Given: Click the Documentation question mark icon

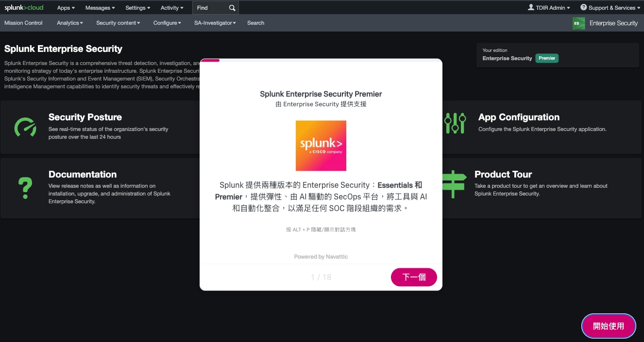Looking at the screenshot, I should point(25,188).
